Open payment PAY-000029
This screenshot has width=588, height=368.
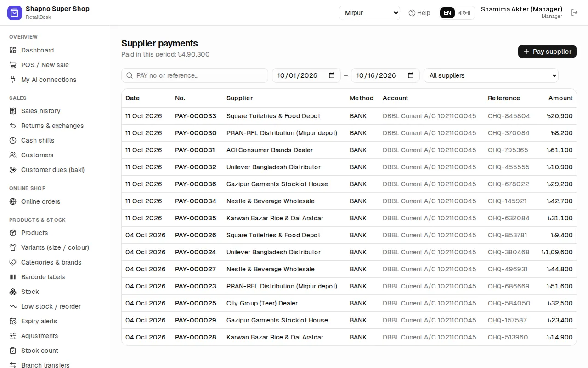click(x=196, y=320)
